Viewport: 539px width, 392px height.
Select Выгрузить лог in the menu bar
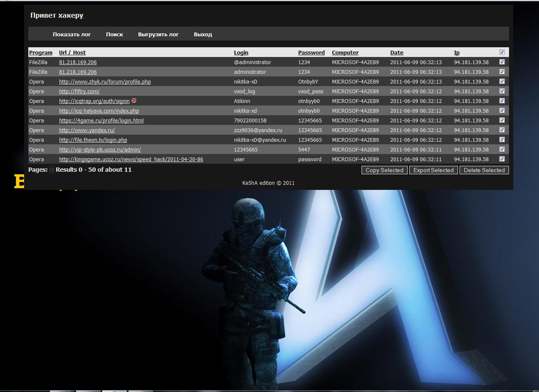tap(158, 35)
